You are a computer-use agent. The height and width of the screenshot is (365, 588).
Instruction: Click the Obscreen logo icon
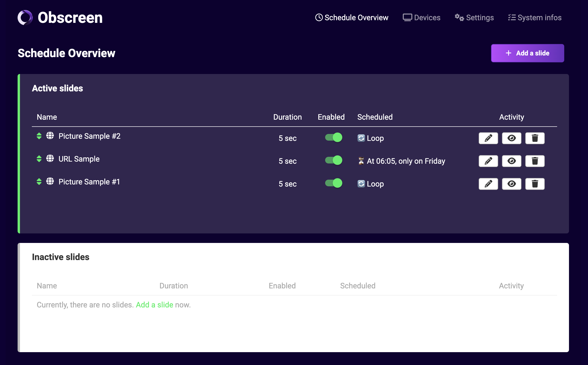25,17
